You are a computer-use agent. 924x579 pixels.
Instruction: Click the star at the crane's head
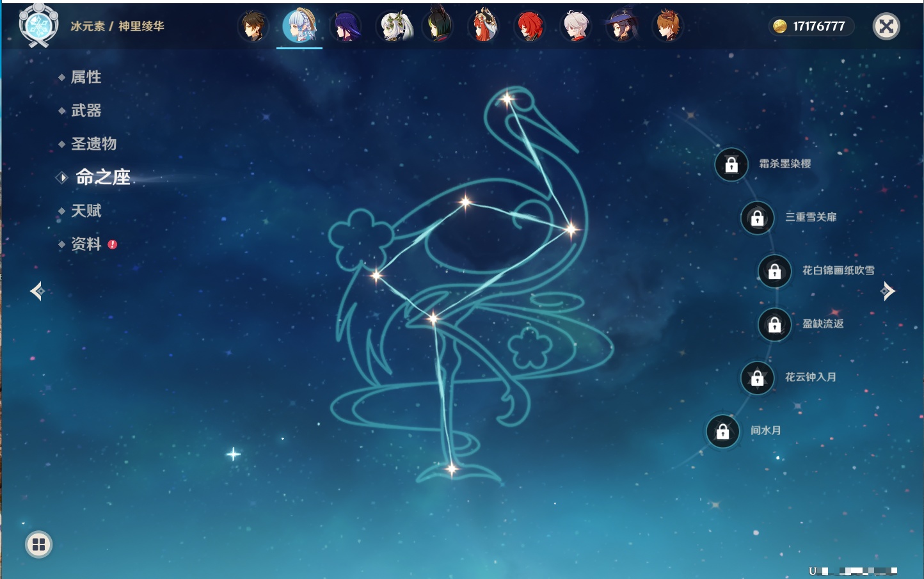coord(507,99)
